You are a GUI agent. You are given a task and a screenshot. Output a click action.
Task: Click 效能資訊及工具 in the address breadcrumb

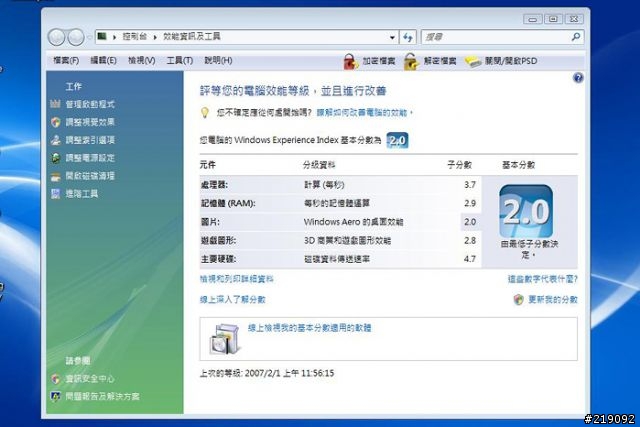pyautogui.click(x=191, y=37)
